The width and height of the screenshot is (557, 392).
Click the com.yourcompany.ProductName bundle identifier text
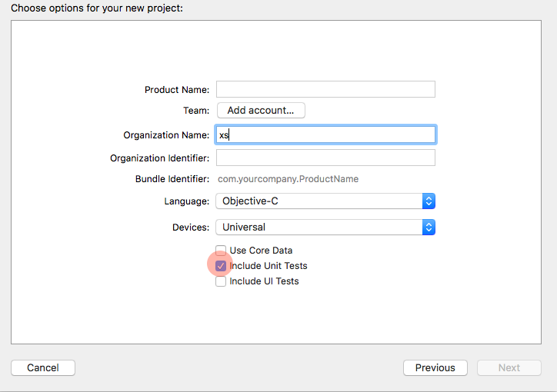click(288, 179)
